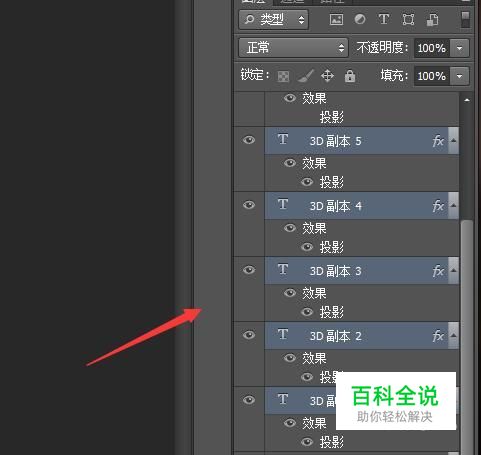Click 效果 text under 3D 副本 2
The height and width of the screenshot is (455, 481).
(x=314, y=358)
